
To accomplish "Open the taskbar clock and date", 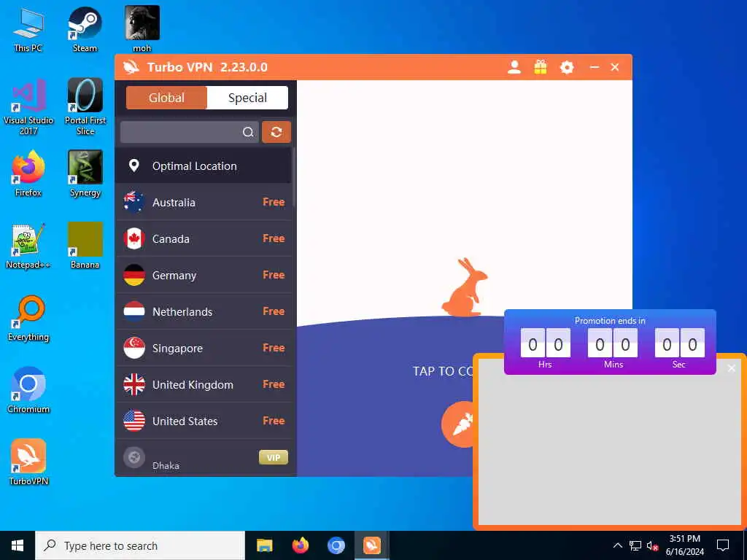I will coord(684,545).
